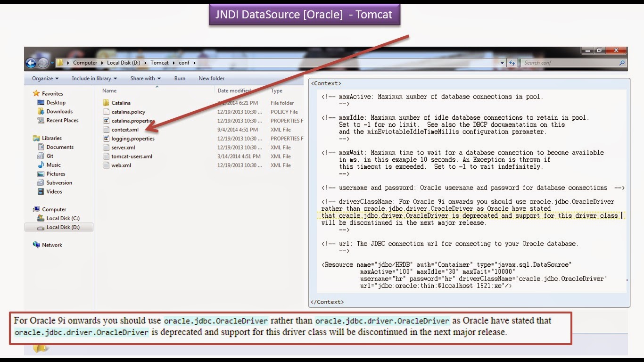644x362 pixels.
Task: Open the Organize dropdown menu
Action: (45, 78)
